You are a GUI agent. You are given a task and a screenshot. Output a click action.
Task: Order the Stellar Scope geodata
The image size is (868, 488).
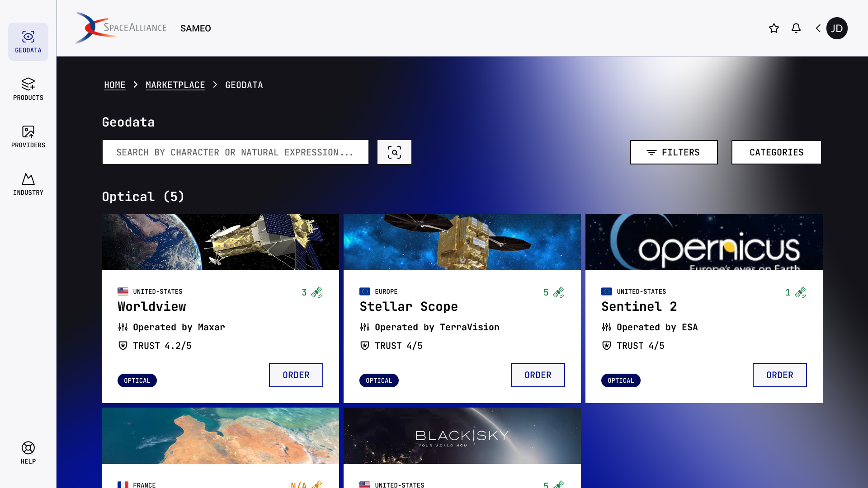point(538,375)
